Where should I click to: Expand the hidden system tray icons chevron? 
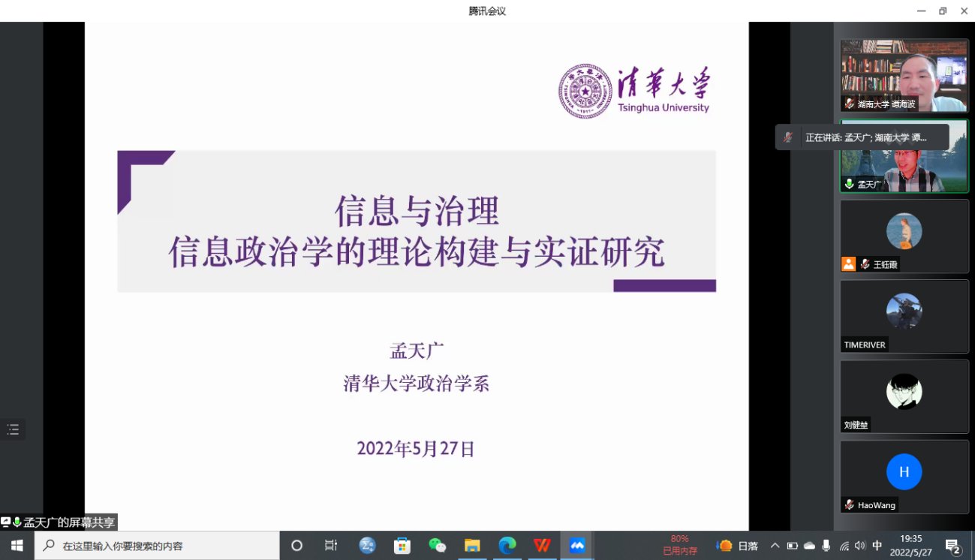(775, 546)
